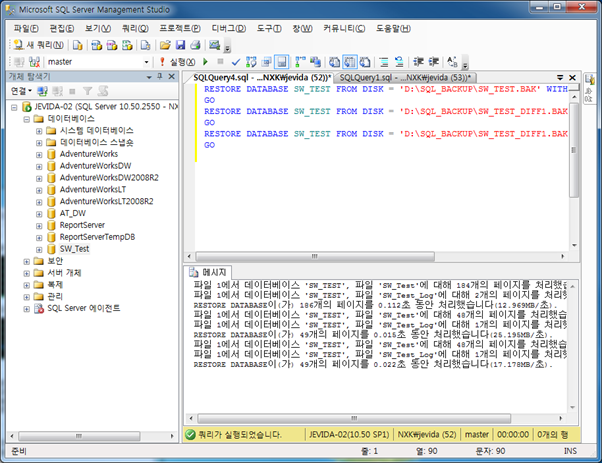Collapse the JEVIDA-02 server node

pyautogui.click(x=15, y=107)
